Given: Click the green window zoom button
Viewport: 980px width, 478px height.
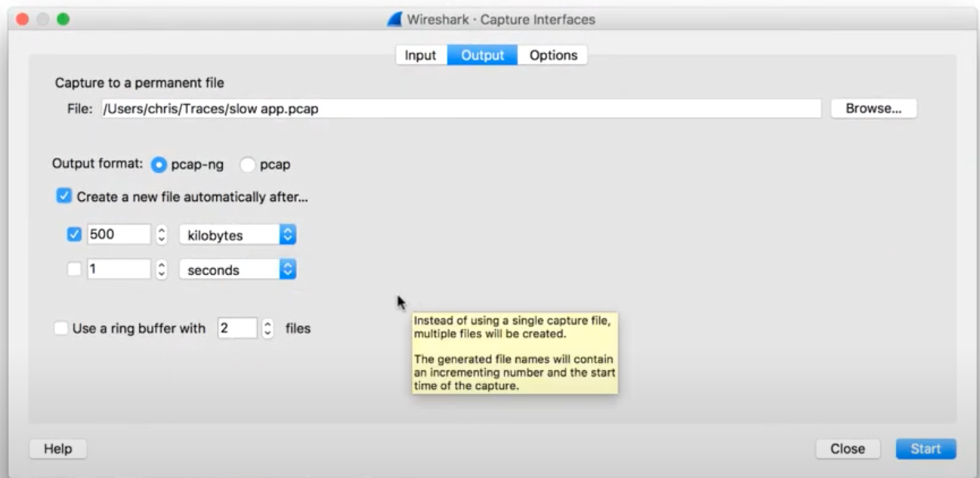Looking at the screenshot, I should tap(63, 19).
